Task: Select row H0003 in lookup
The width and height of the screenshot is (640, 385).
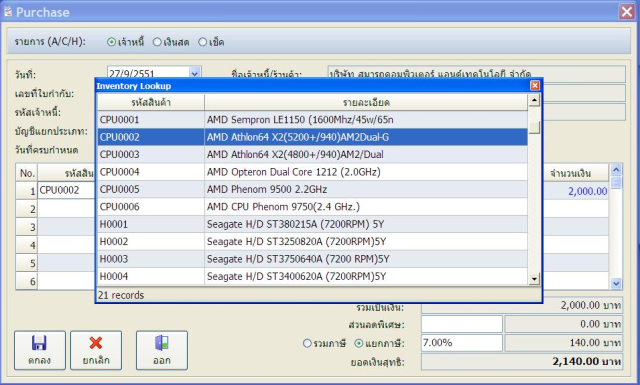Action: pos(313,259)
